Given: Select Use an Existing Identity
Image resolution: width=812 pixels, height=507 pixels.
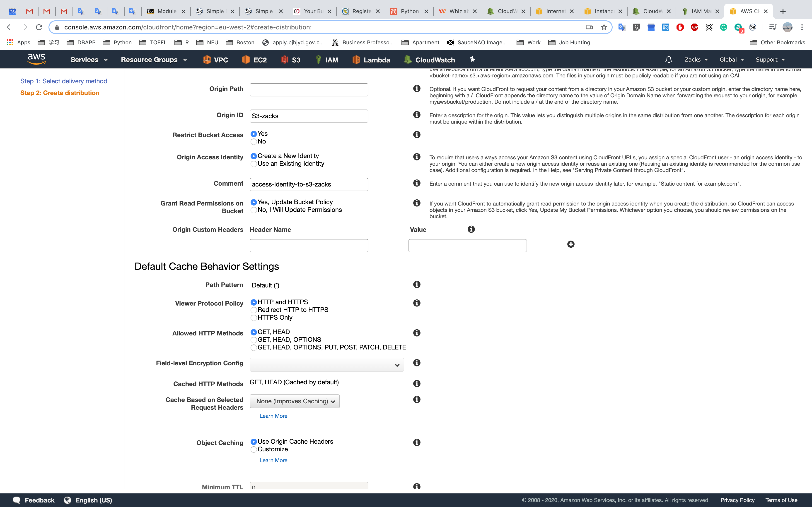Looking at the screenshot, I should [x=254, y=164].
